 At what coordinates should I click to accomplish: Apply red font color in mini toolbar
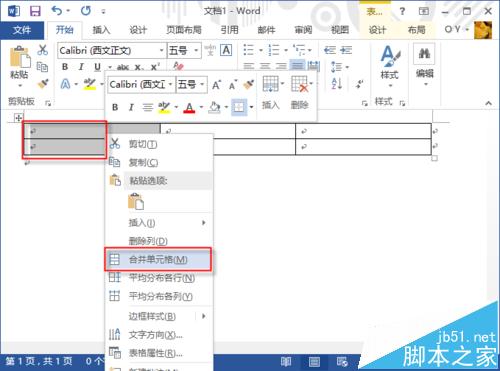tap(189, 107)
